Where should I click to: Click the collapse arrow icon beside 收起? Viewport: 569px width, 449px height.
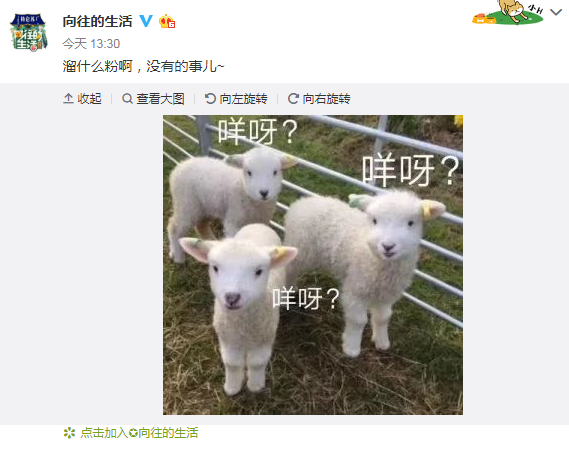[x=68, y=98]
